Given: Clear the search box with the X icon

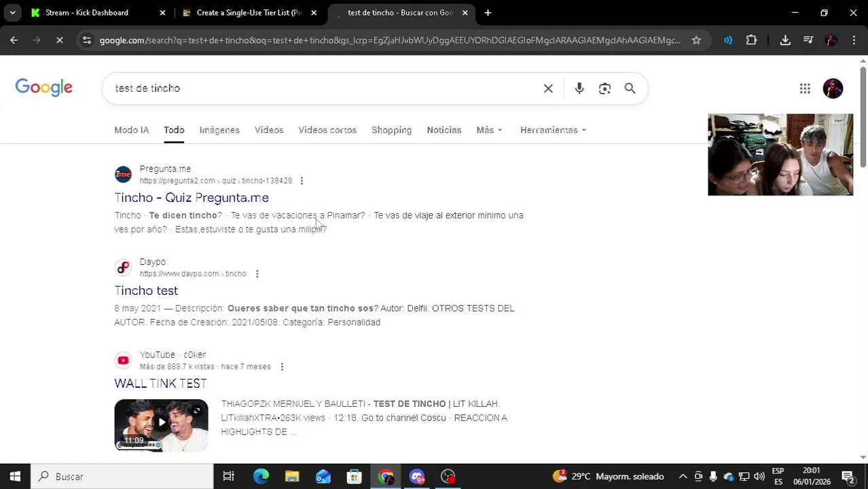Looking at the screenshot, I should pyautogui.click(x=548, y=88).
